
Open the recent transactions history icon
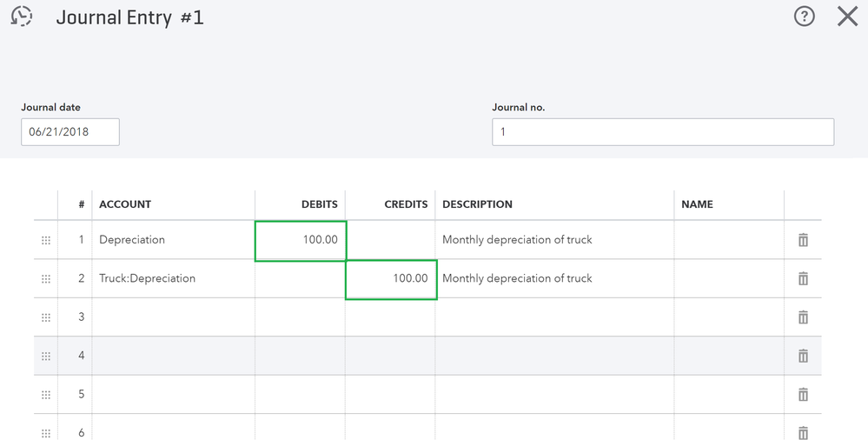[22, 17]
